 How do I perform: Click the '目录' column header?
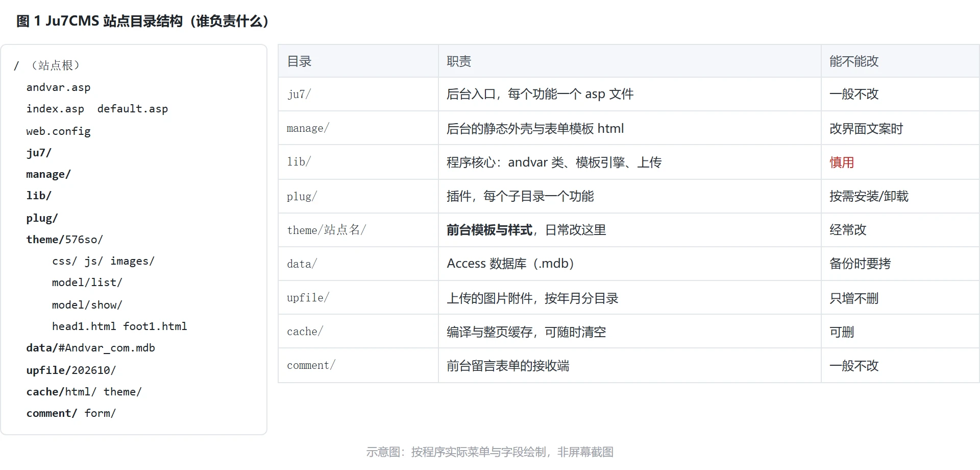[x=358, y=61]
